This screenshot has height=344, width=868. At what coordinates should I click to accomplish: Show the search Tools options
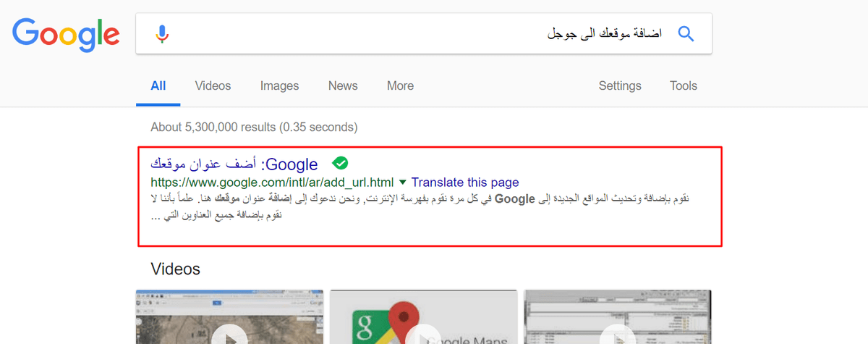(683, 85)
